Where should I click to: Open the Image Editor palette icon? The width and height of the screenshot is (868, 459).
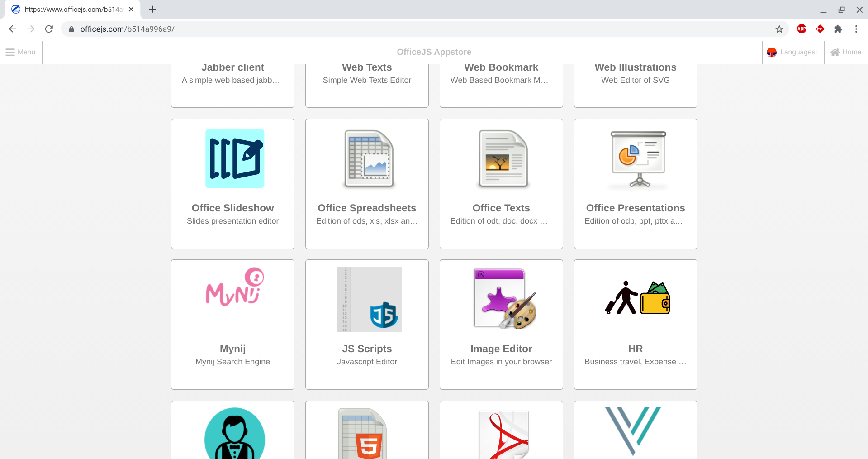[x=505, y=299]
